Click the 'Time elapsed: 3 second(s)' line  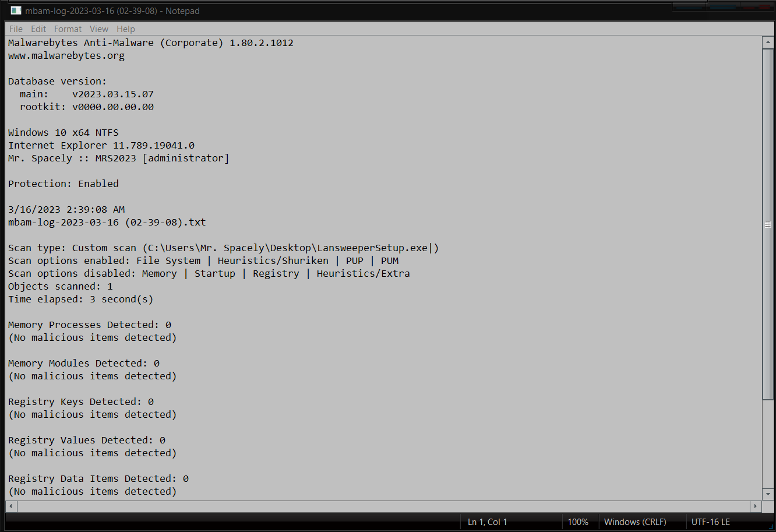(x=81, y=300)
